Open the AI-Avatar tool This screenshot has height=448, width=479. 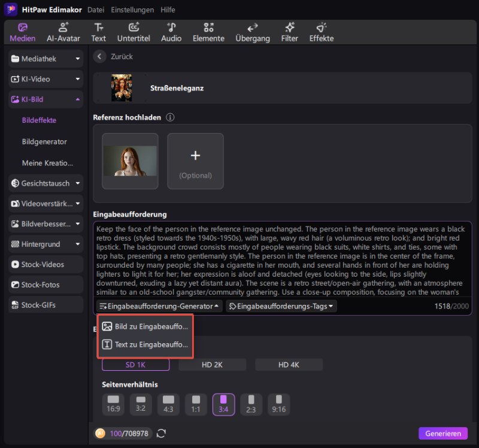click(x=63, y=32)
